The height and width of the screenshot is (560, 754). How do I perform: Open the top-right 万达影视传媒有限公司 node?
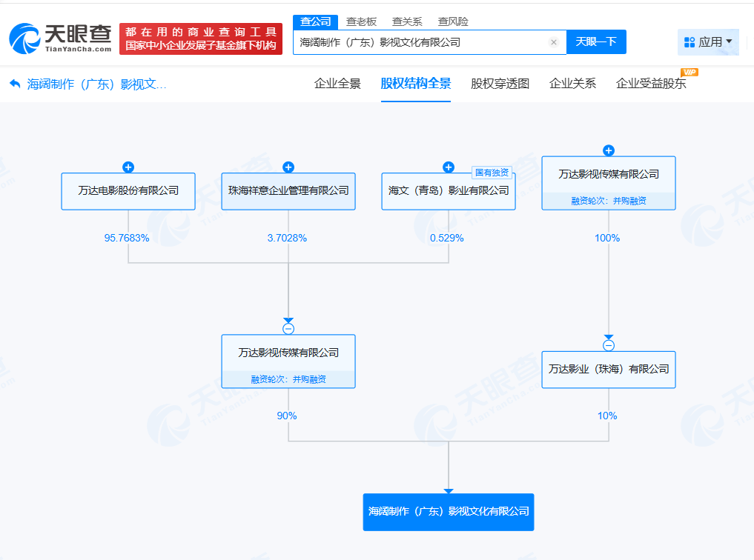tap(609, 183)
